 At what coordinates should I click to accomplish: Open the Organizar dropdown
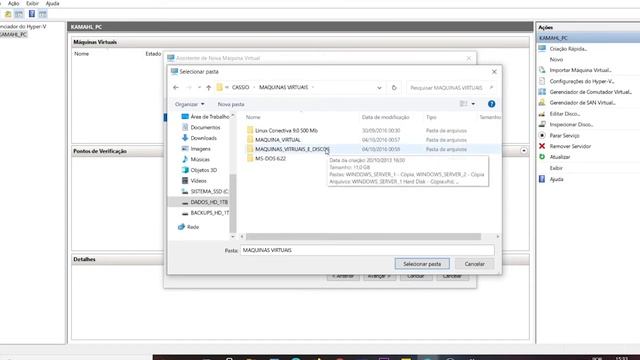point(189,104)
